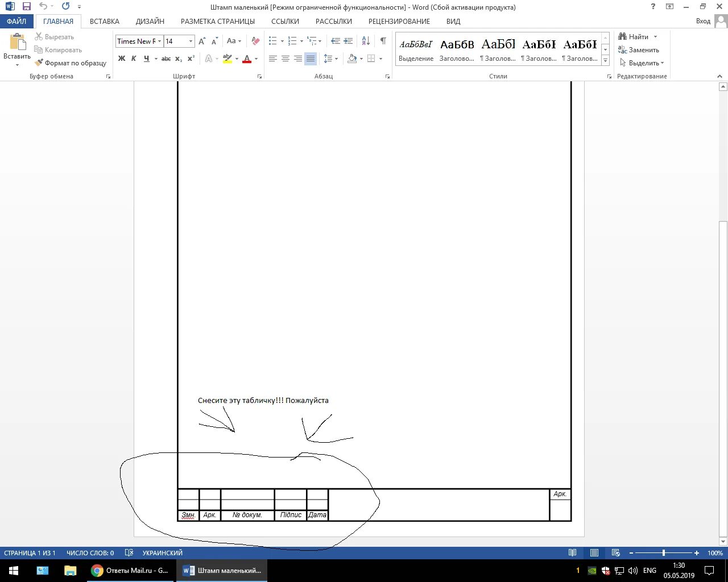This screenshot has height=582, width=728.
Task: Save the document with the floppy icon
Action: coord(26,7)
